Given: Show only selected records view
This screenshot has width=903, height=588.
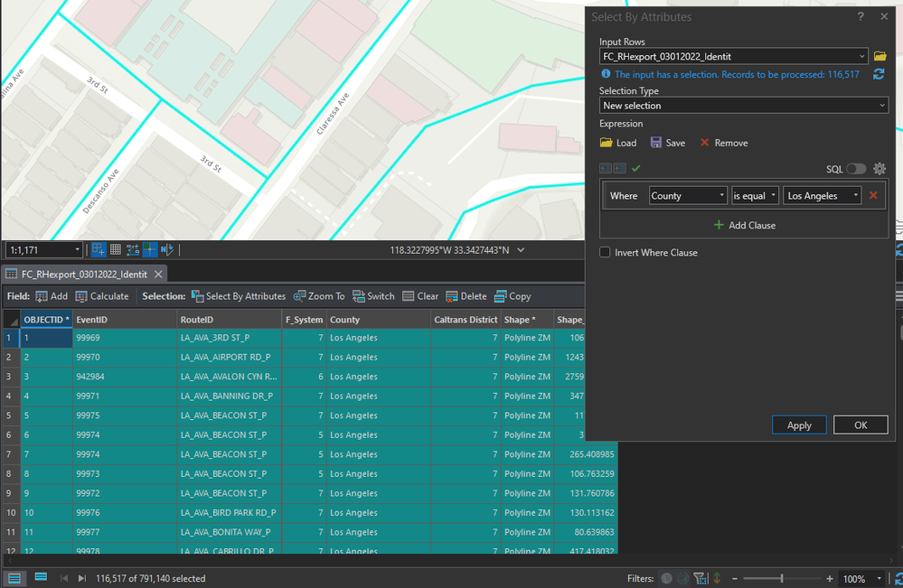Looking at the screenshot, I should click(x=41, y=578).
